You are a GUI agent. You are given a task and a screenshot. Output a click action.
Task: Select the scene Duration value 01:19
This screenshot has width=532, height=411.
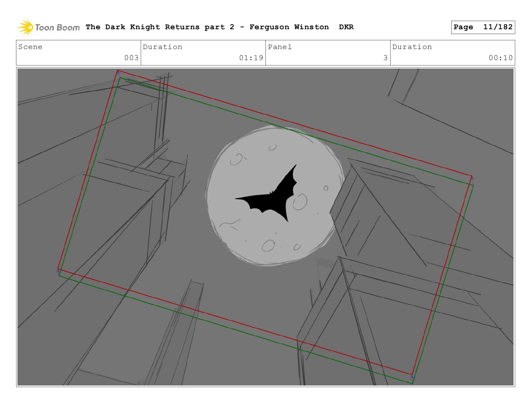[251, 58]
